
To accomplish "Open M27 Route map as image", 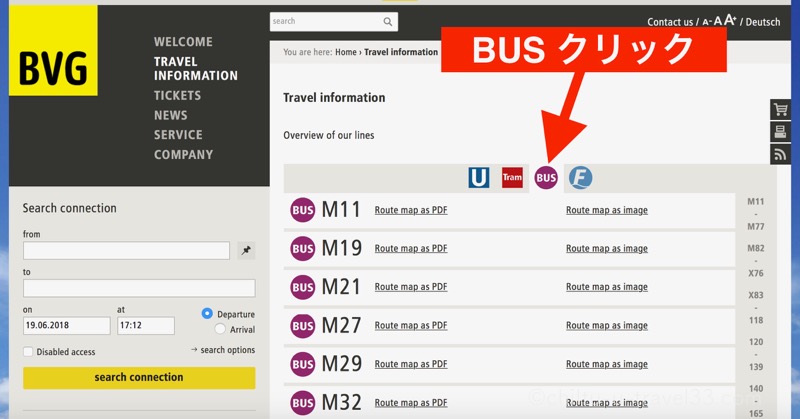I will click(607, 326).
